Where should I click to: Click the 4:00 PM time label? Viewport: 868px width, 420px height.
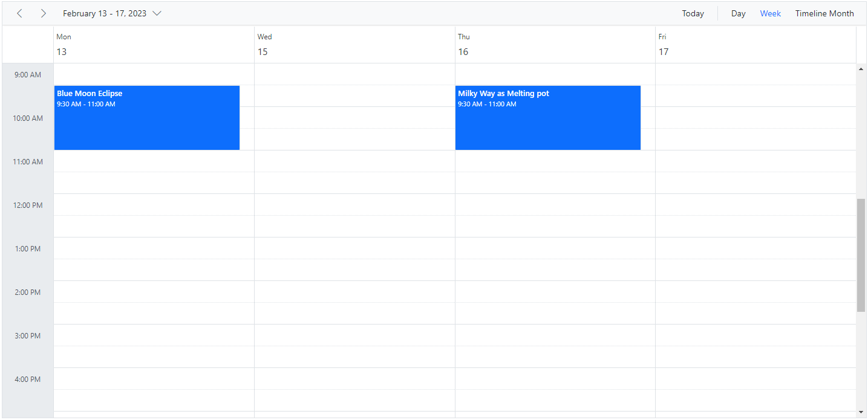pos(28,380)
